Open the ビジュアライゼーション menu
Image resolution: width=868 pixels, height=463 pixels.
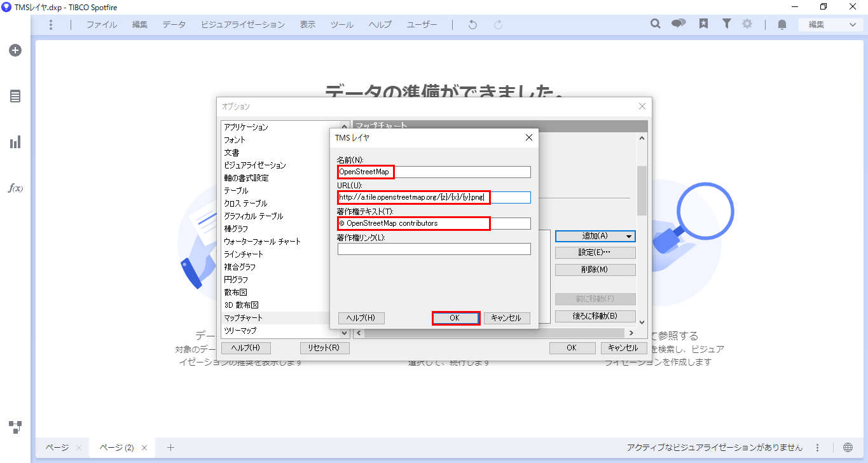[x=243, y=25]
